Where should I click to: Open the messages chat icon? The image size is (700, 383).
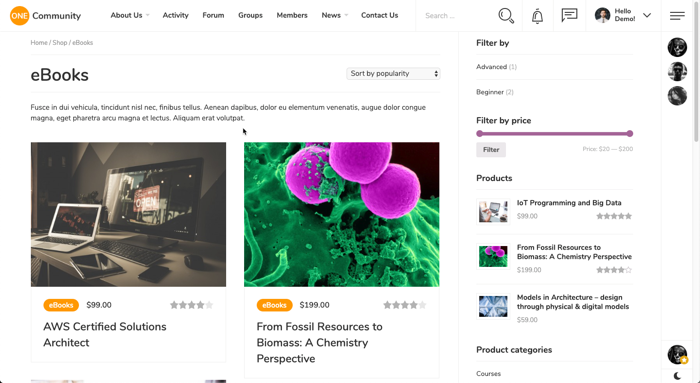[x=569, y=15]
